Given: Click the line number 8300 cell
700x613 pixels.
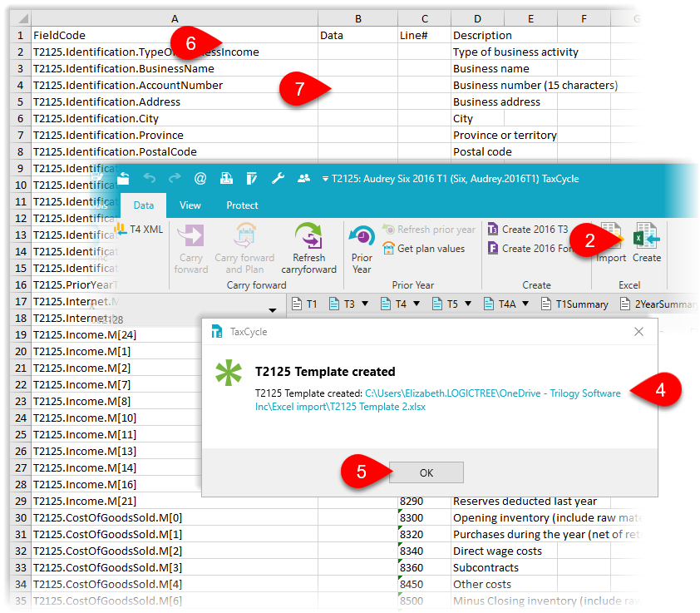Looking at the screenshot, I should tap(425, 518).
